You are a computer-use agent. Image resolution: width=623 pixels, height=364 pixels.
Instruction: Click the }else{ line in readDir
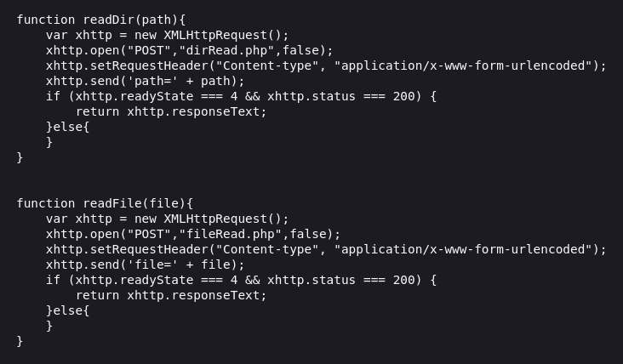point(68,127)
